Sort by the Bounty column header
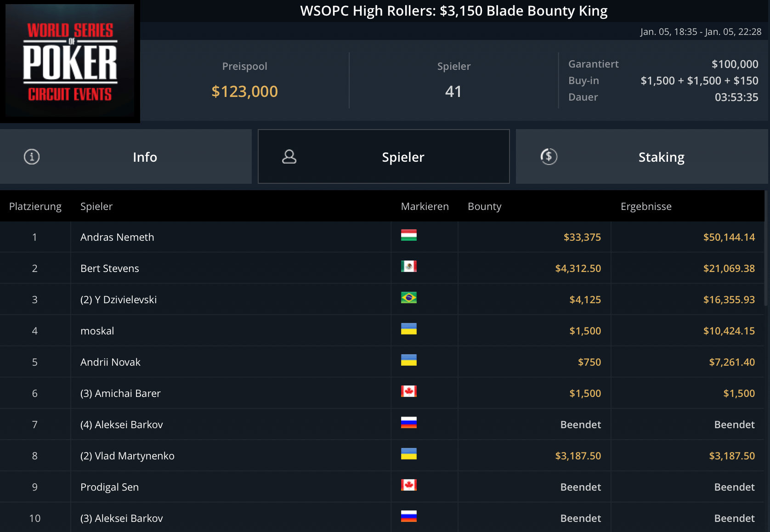Viewport: 770px width, 532px height. (484, 206)
